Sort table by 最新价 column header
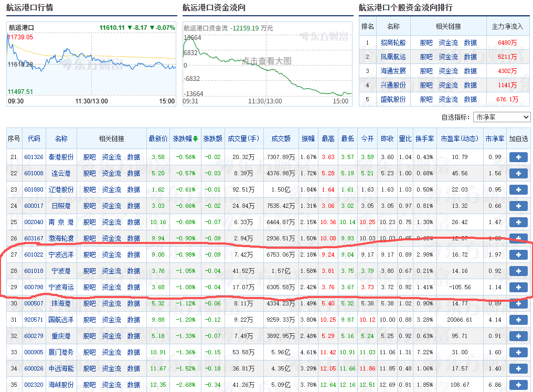Viewport: 533px width, 392px height. pos(158,139)
